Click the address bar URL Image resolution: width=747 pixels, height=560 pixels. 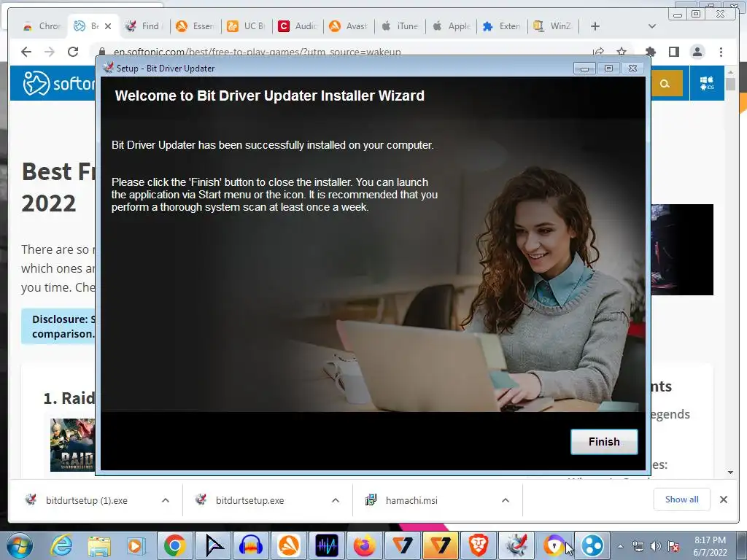(258, 52)
